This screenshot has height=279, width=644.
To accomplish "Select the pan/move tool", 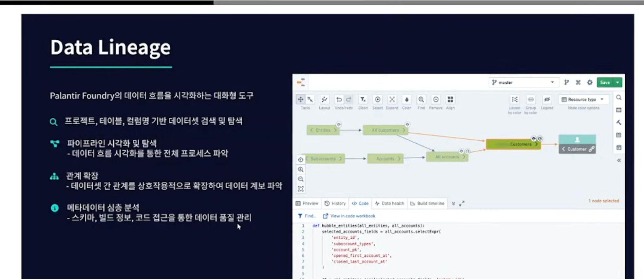I will [x=300, y=99].
